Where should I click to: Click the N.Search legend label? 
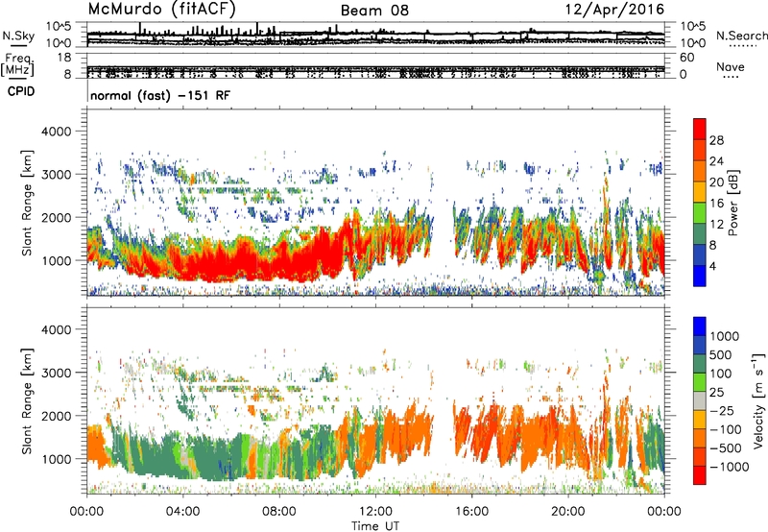pyautogui.click(x=741, y=36)
